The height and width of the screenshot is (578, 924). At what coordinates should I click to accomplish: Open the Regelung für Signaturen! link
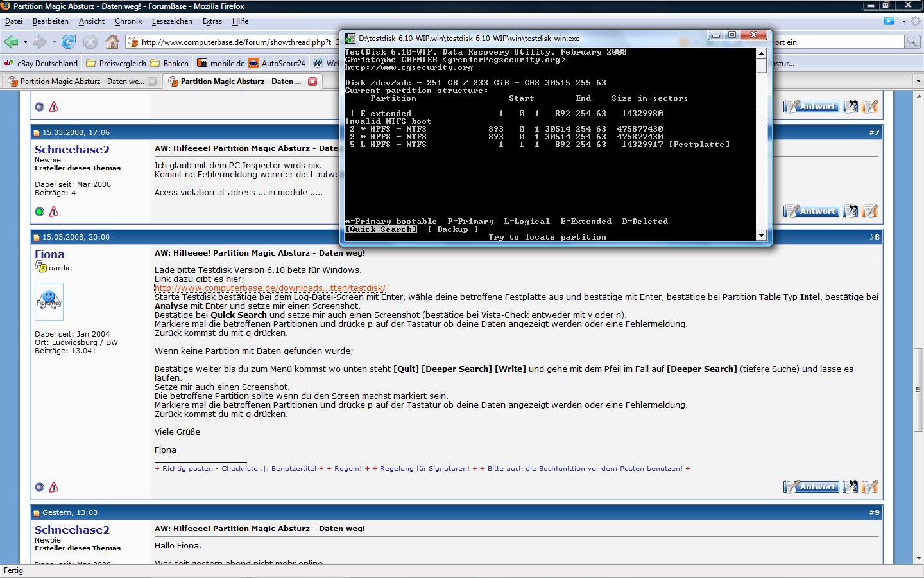[424, 469]
